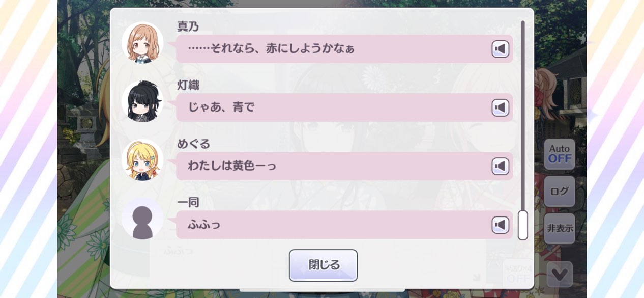This screenshot has width=644, height=298.
Task: Tap the 一同 silhouette avatar
Action: click(142, 219)
